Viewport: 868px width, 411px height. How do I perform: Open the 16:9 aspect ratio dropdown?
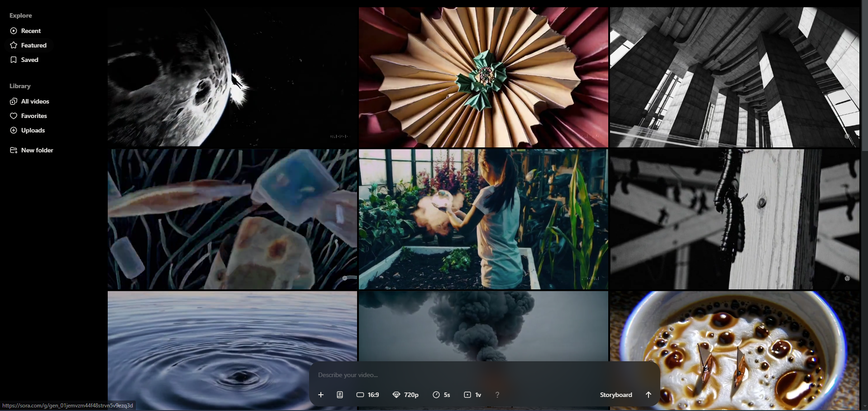(368, 395)
